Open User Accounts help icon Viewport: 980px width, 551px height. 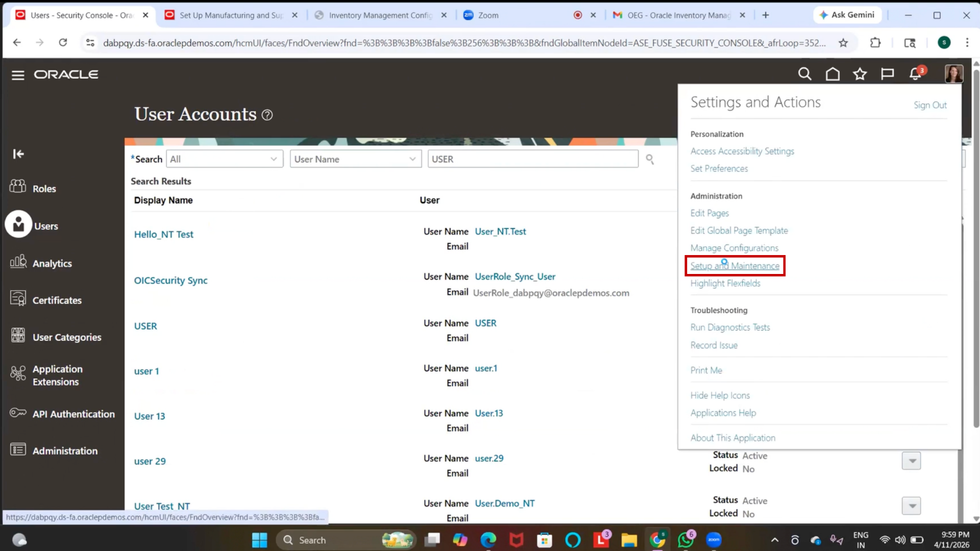click(x=267, y=115)
